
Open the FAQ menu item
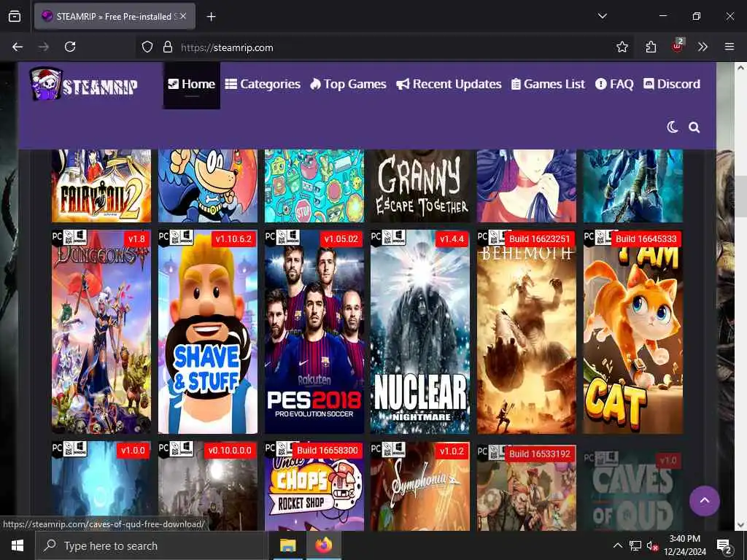(614, 85)
